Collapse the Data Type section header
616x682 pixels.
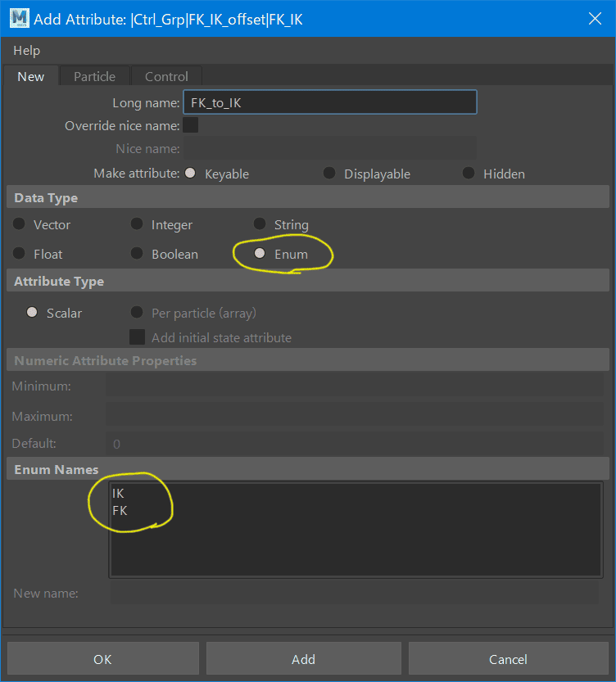(308, 197)
